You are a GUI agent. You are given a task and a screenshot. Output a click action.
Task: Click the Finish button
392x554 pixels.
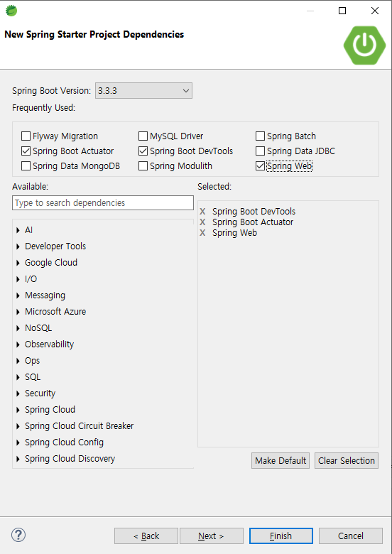click(x=281, y=536)
